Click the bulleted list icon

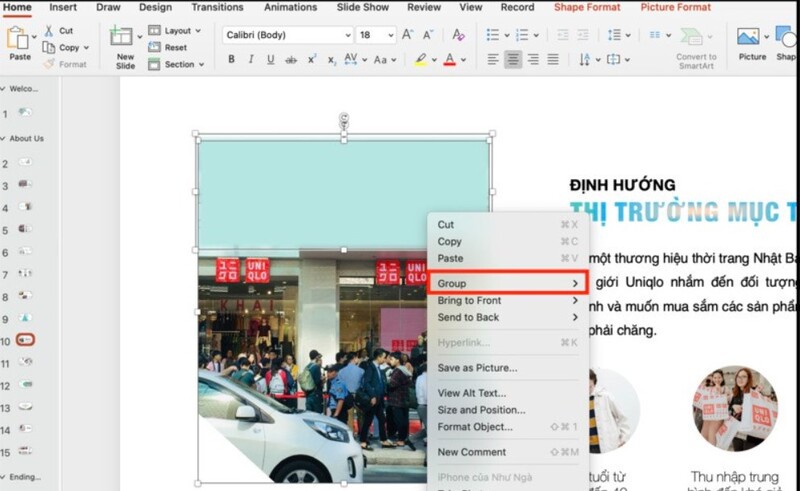pos(492,35)
